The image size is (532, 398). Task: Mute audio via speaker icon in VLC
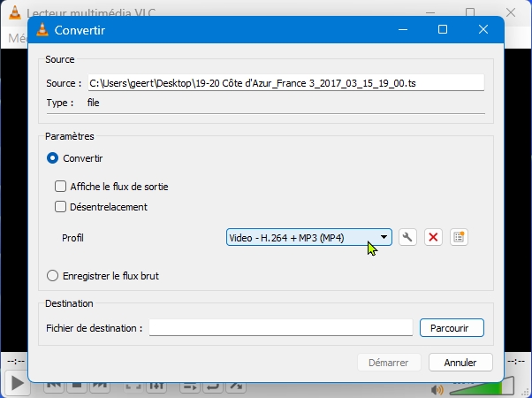click(x=437, y=390)
